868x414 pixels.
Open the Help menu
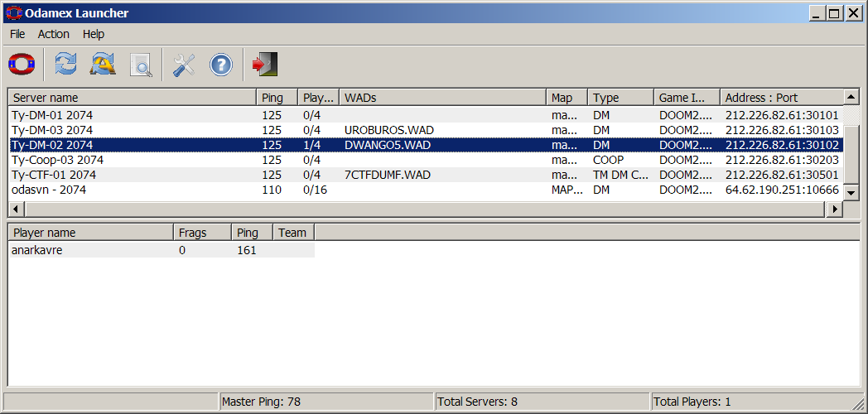tap(94, 34)
